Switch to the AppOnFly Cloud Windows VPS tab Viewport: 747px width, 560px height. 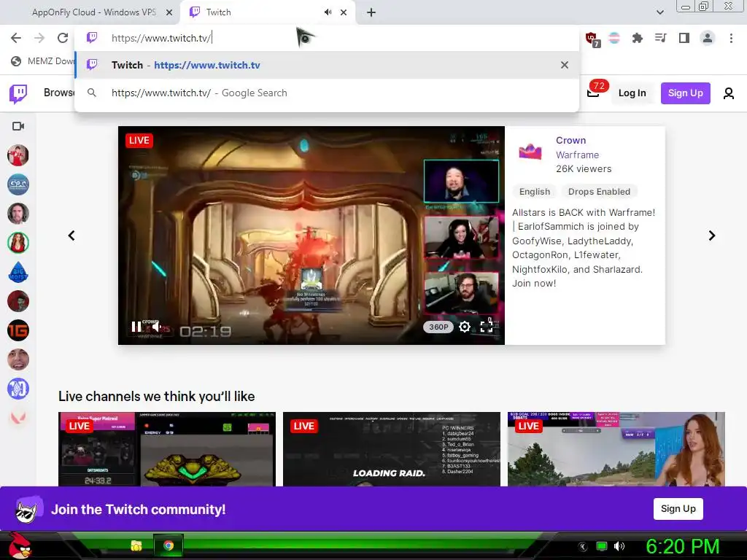[x=94, y=12]
